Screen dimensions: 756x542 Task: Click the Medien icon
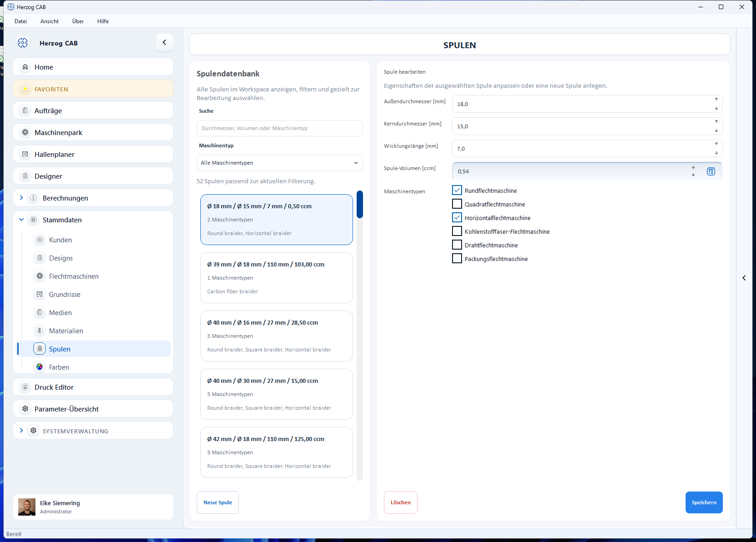coord(40,312)
